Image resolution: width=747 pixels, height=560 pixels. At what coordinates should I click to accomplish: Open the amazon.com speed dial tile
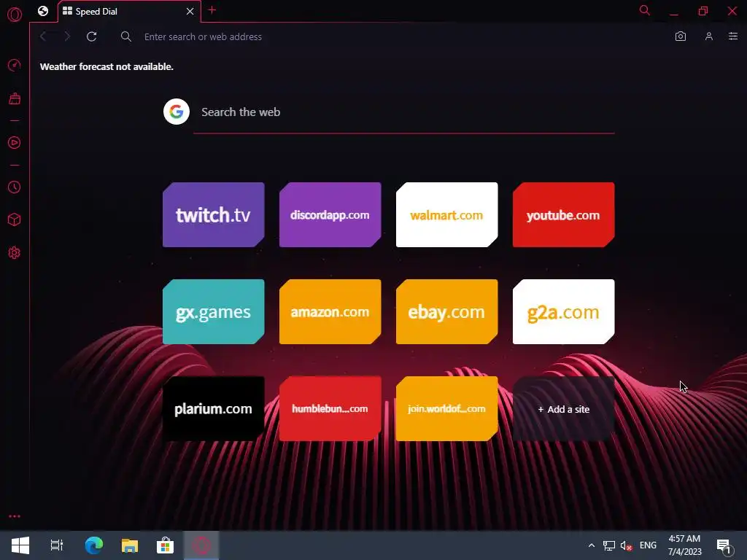330,312
